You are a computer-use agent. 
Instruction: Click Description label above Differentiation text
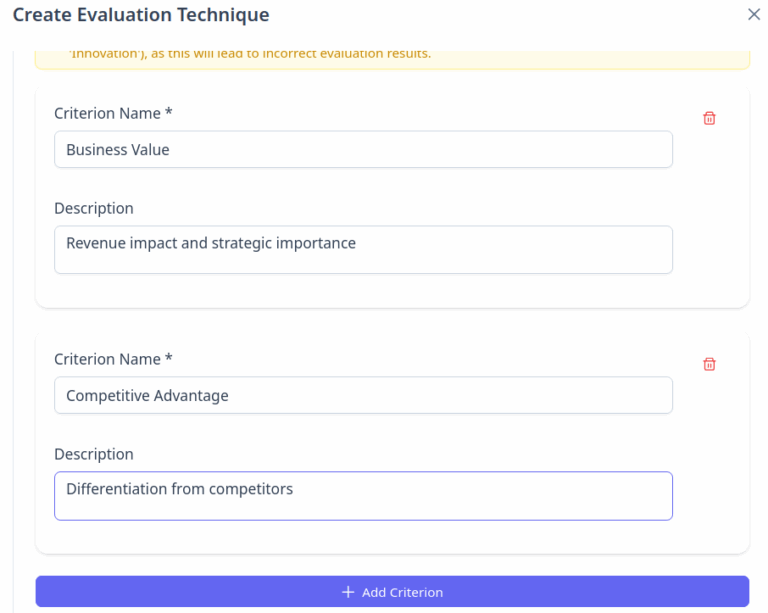pos(94,454)
